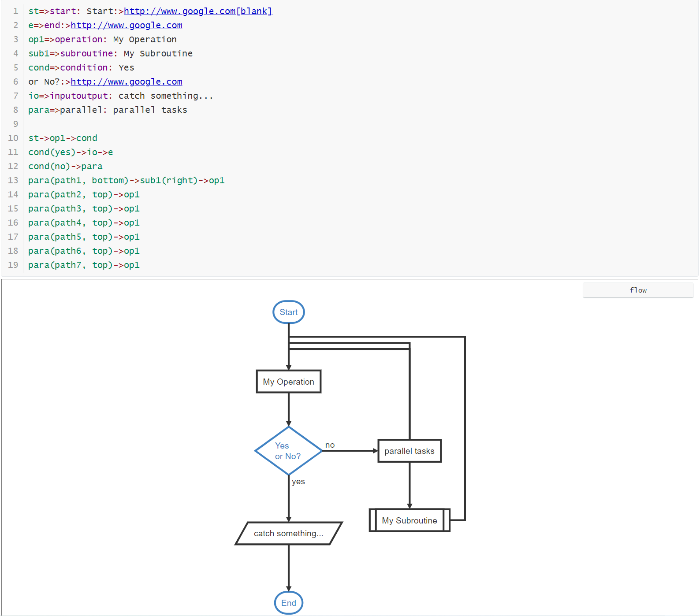Screen dimensions: 700x616
Task: Click the Start node in flowchart
Action: [x=289, y=312]
